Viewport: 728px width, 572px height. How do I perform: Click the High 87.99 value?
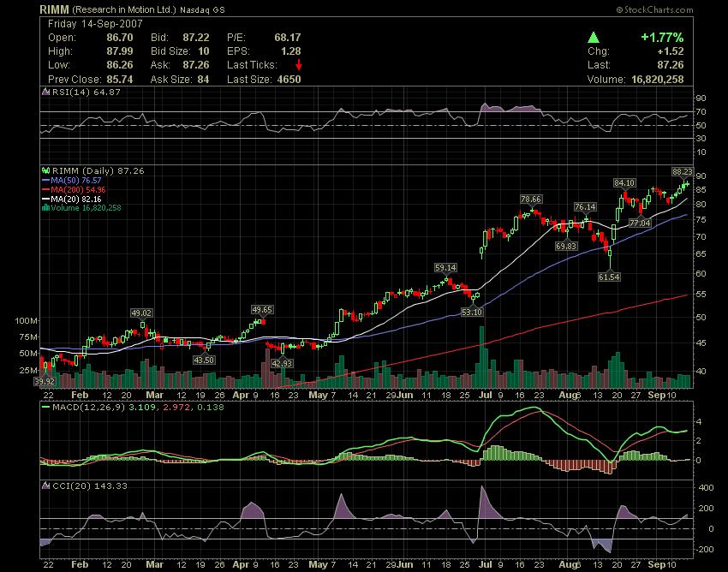click(120, 51)
